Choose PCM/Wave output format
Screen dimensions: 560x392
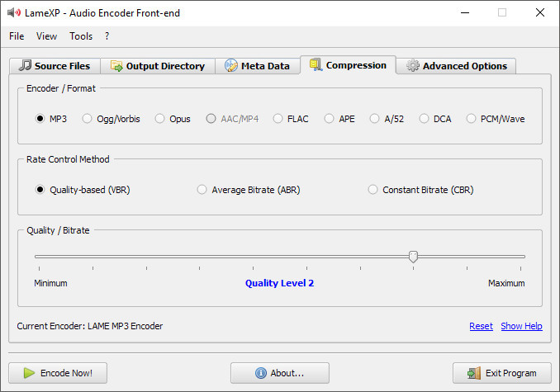click(472, 119)
